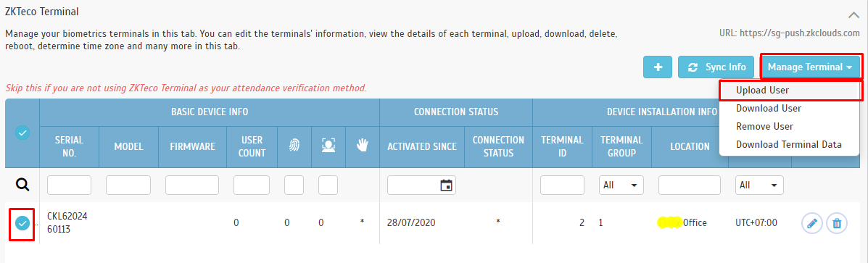
Task: Open the Manage Terminal dropdown
Action: click(811, 67)
